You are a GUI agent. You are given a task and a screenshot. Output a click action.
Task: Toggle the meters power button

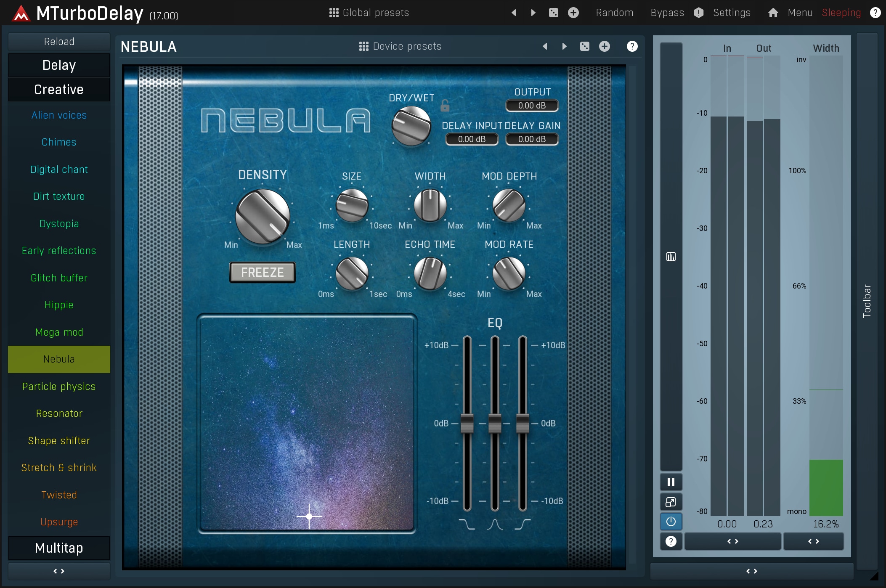(671, 522)
